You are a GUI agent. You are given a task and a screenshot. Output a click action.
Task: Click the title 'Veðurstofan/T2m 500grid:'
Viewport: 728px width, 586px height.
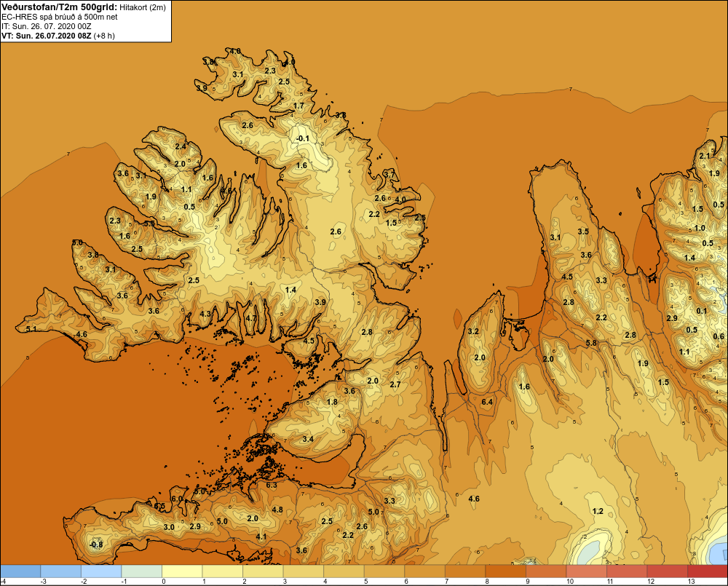(x=60, y=7)
